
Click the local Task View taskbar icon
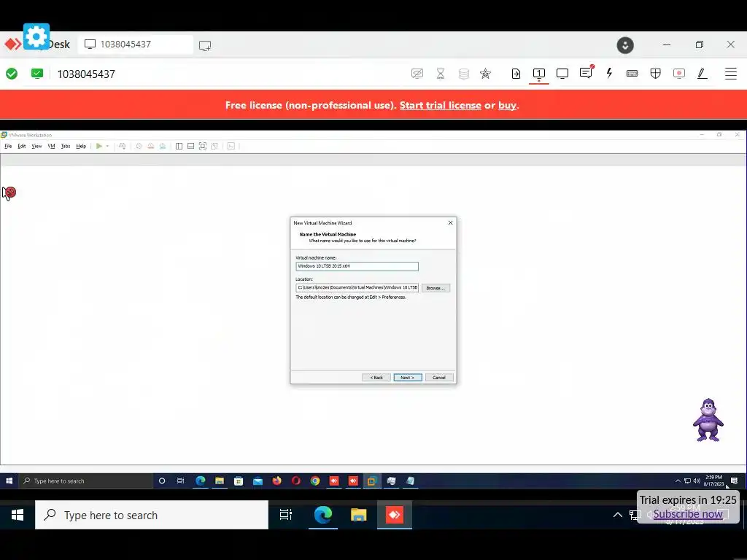286,515
